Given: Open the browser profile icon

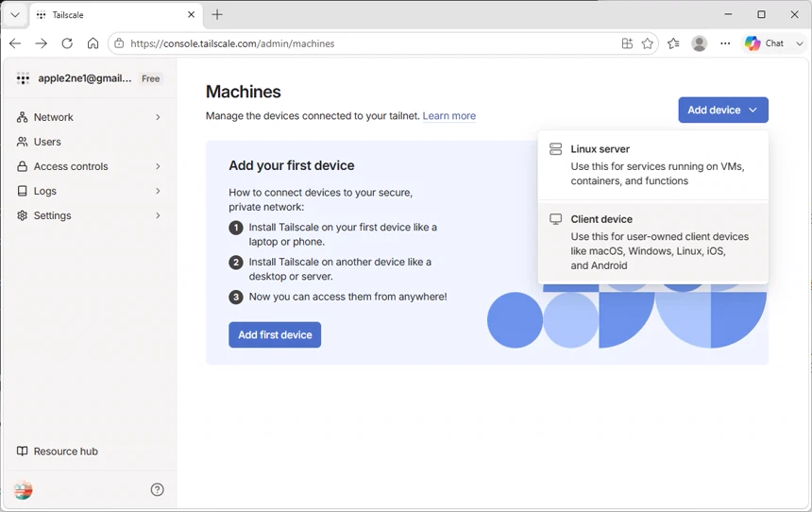Looking at the screenshot, I should (699, 43).
